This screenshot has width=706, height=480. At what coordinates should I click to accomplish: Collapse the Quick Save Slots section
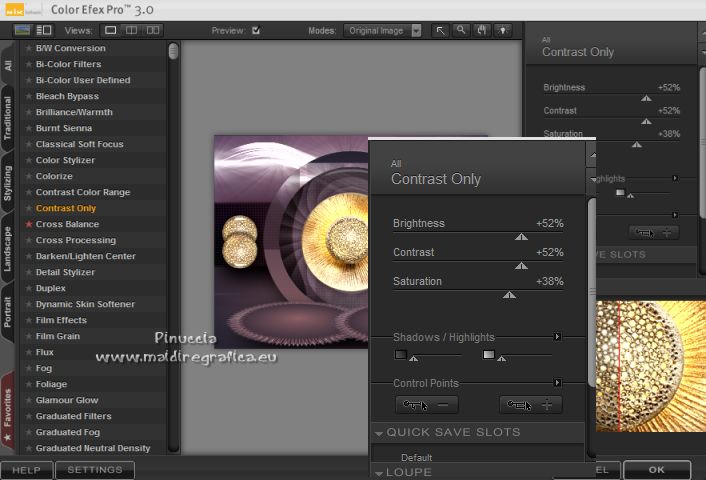(x=379, y=433)
